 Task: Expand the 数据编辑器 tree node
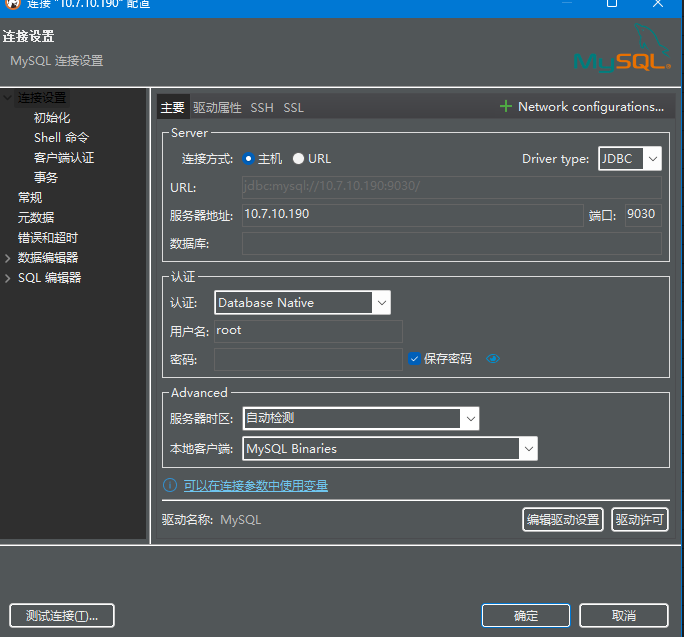(x=7, y=258)
